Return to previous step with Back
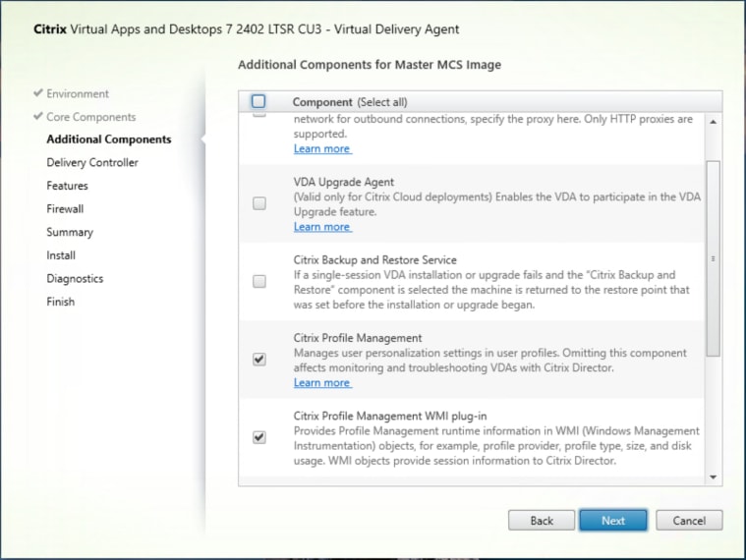 pyautogui.click(x=542, y=521)
